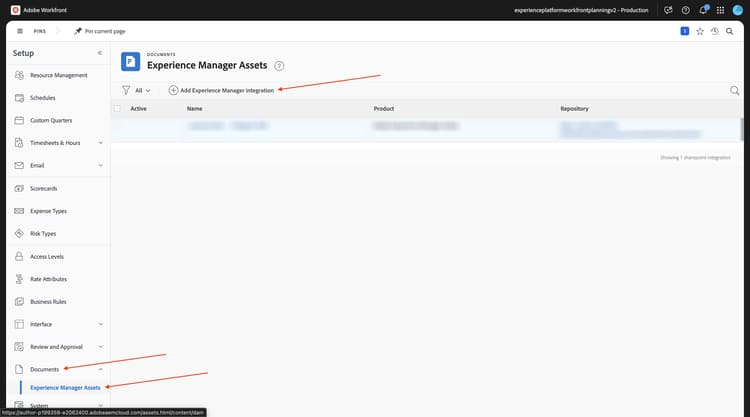
Task: Open the help question mark icon in top bar
Action: pos(685,10)
